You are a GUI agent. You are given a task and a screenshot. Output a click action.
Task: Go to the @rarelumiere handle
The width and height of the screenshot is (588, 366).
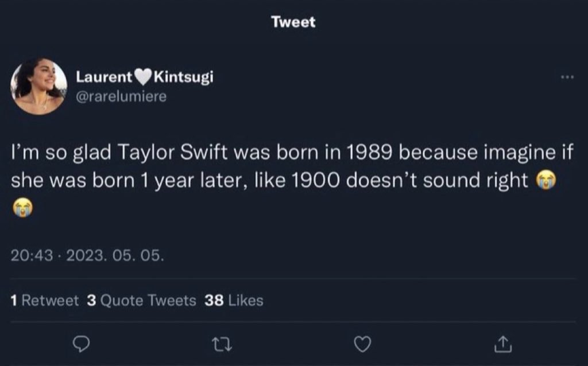point(121,96)
